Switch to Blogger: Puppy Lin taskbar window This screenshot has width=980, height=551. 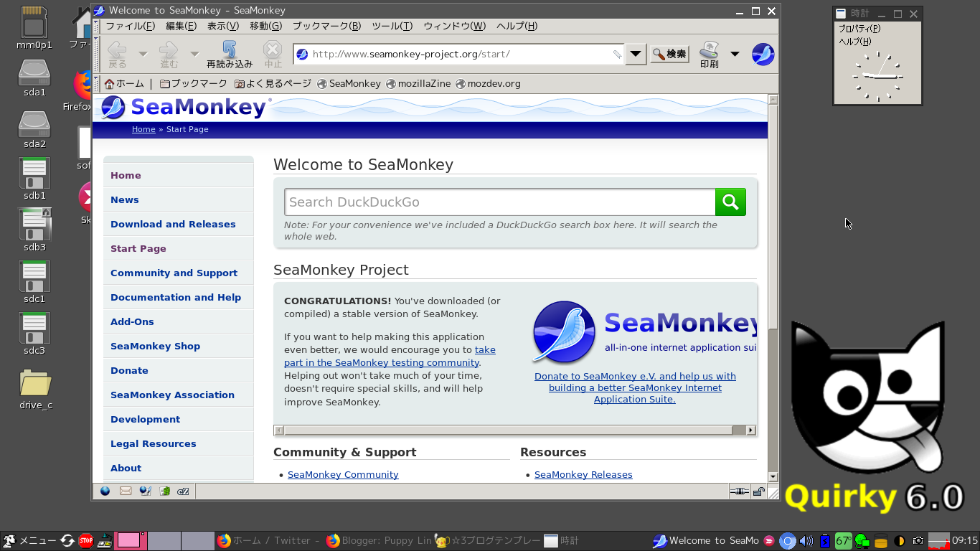pyautogui.click(x=378, y=541)
